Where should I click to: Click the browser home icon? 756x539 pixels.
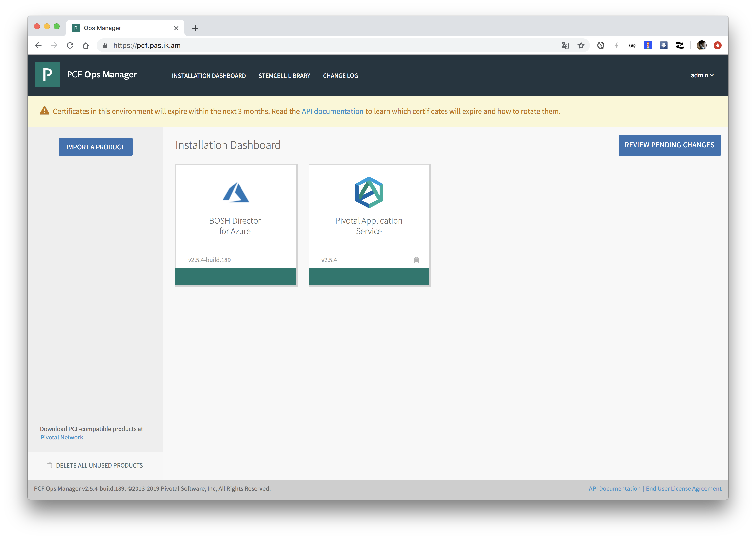[x=86, y=46]
